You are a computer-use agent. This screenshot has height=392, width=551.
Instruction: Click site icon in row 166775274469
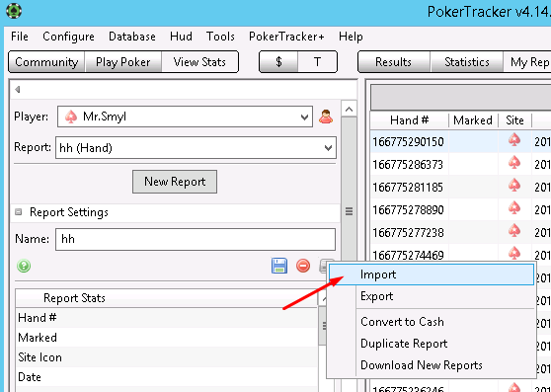click(x=514, y=253)
